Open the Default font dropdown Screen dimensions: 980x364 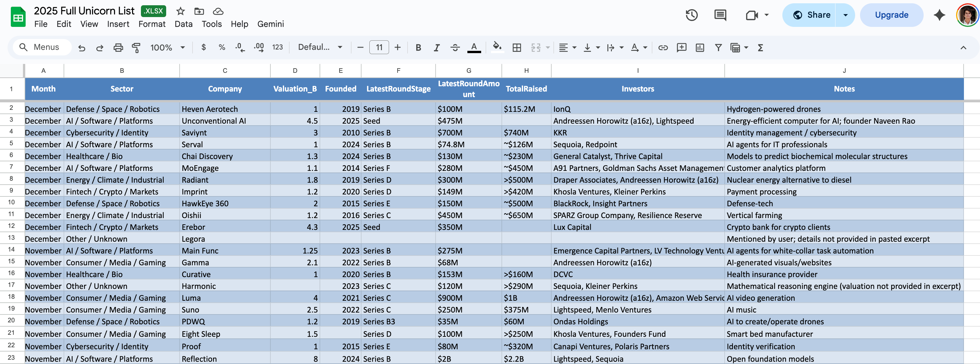coord(320,47)
